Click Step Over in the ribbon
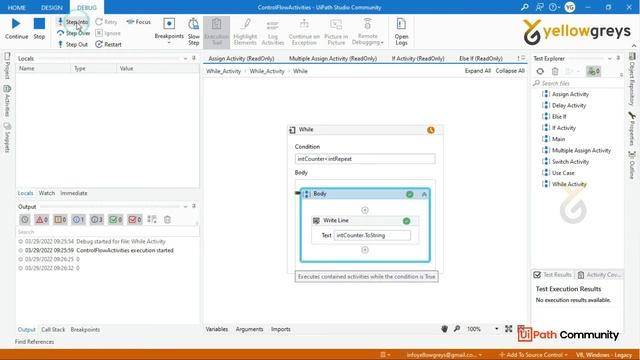Viewport: 640px width, 360px height. point(73,33)
